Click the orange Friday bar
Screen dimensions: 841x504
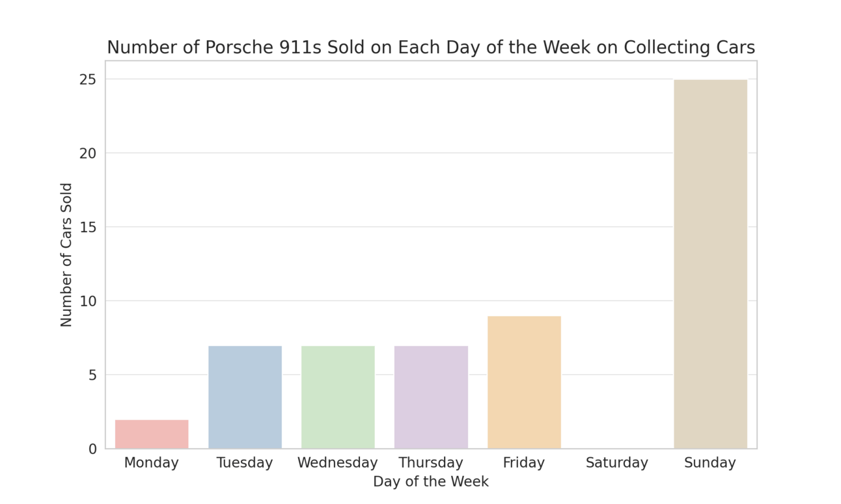(524, 382)
